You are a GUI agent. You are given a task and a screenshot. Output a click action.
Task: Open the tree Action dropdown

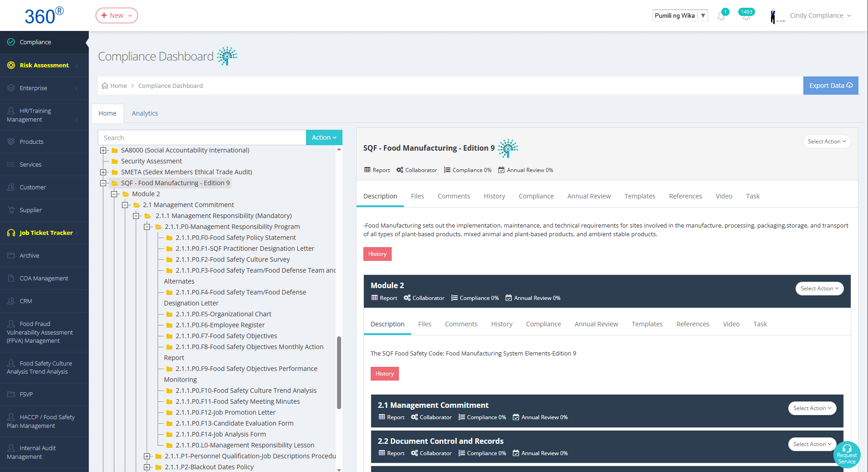pos(324,137)
